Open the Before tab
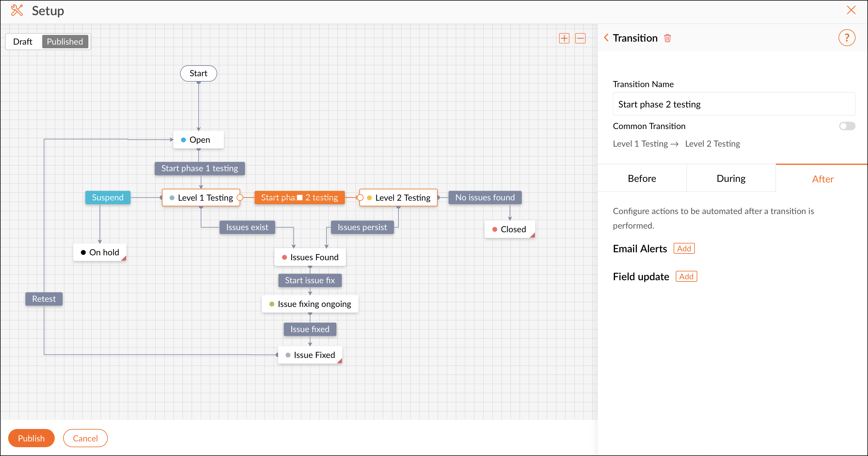Image resolution: width=868 pixels, height=456 pixels. coord(641,179)
